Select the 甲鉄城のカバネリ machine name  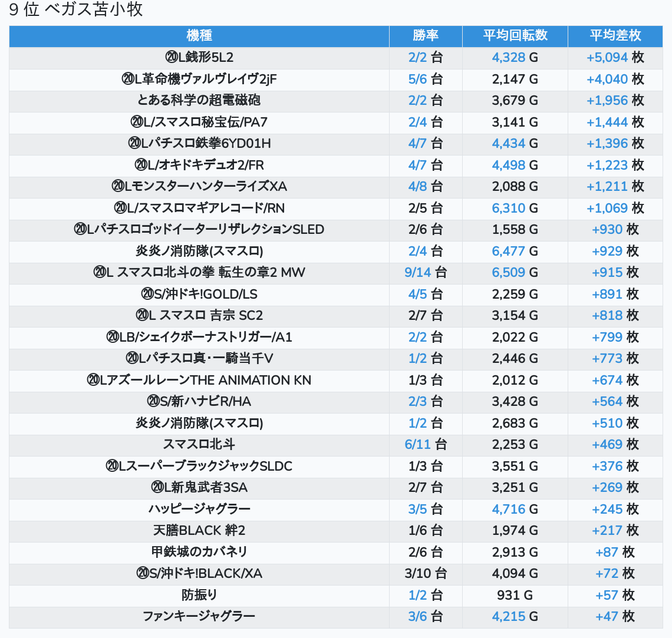coord(199,552)
